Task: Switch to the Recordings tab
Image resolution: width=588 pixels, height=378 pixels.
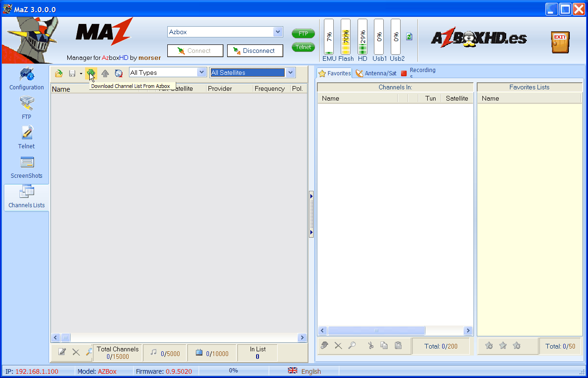Action: 418,73
